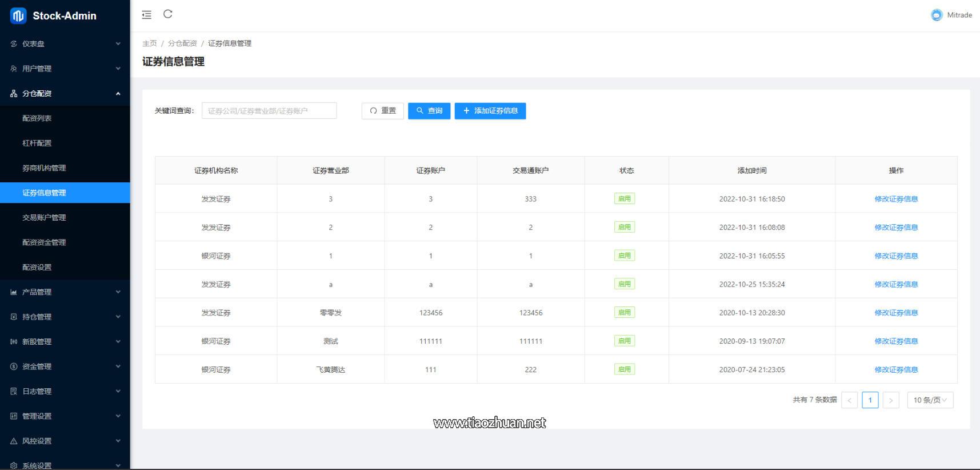
Task: Click the 仪表盘 dashboard icon in sidebar
Action: [14, 44]
